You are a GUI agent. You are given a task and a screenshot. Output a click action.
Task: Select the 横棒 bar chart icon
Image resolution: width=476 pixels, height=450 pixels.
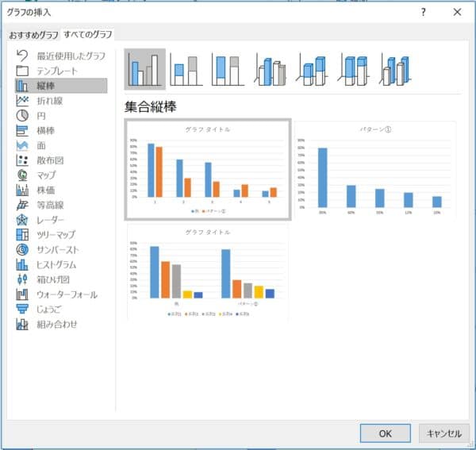(22, 130)
